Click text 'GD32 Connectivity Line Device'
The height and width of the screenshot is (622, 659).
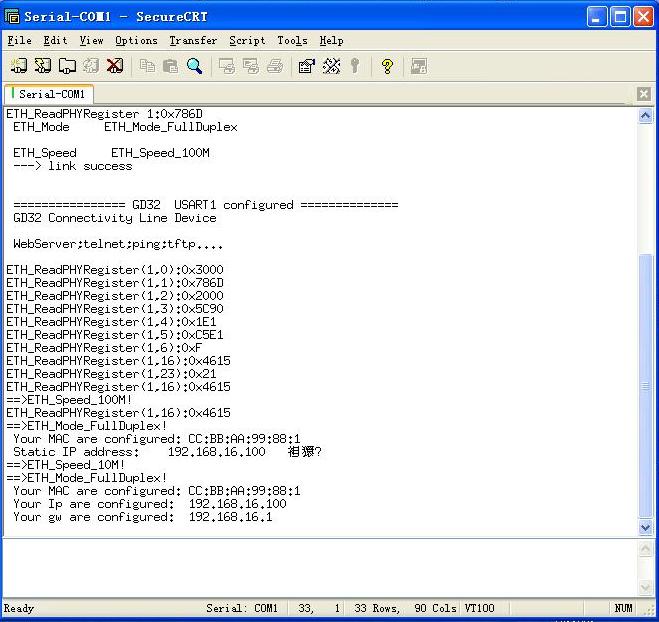coord(115,218)
